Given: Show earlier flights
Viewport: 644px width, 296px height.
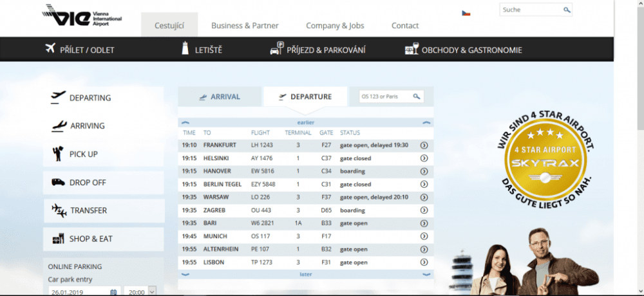Looking at the screenshot, I should tap(305, 122).
